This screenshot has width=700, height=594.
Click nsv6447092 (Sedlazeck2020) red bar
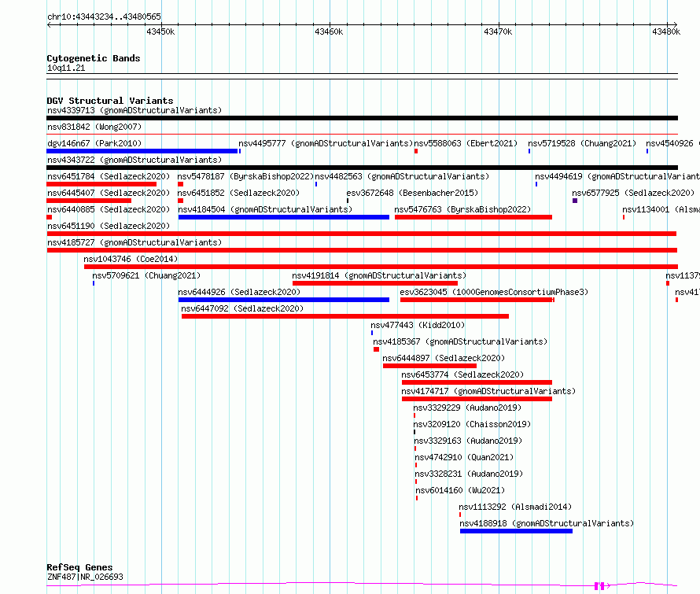pyautogui.click(x=345, y=316)
